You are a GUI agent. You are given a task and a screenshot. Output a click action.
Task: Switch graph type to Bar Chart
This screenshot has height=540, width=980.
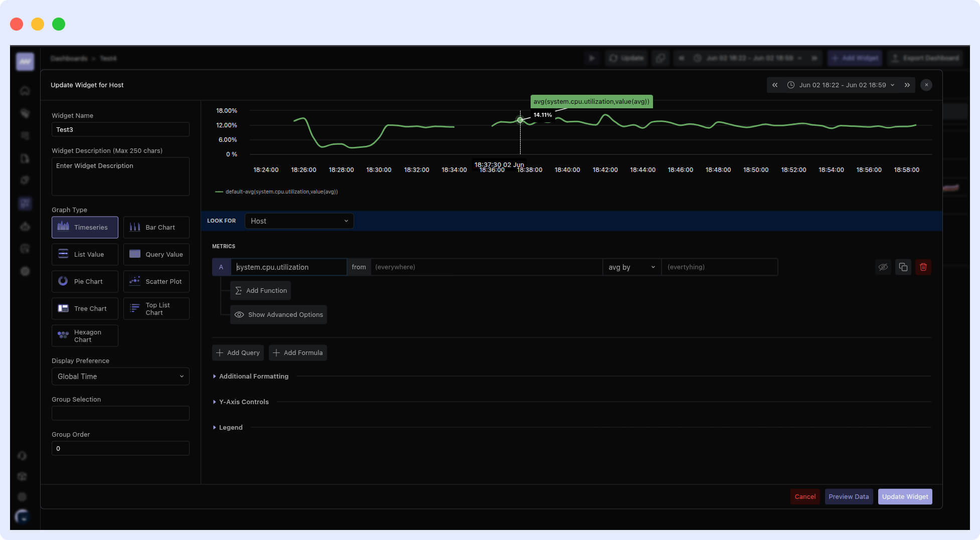tap(156, 228)
